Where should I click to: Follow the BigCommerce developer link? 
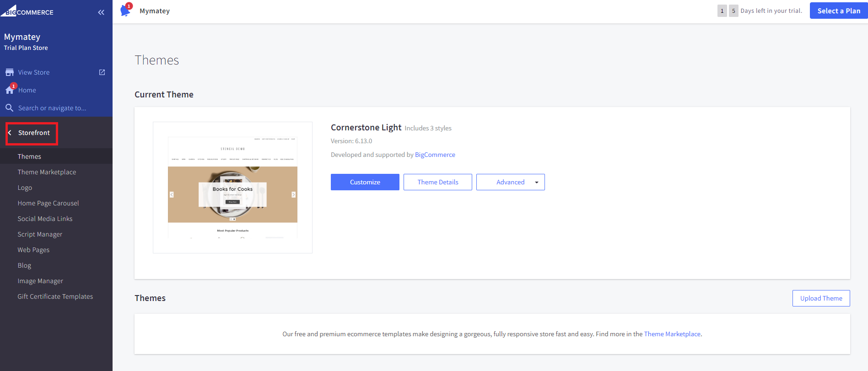point(435,155)
